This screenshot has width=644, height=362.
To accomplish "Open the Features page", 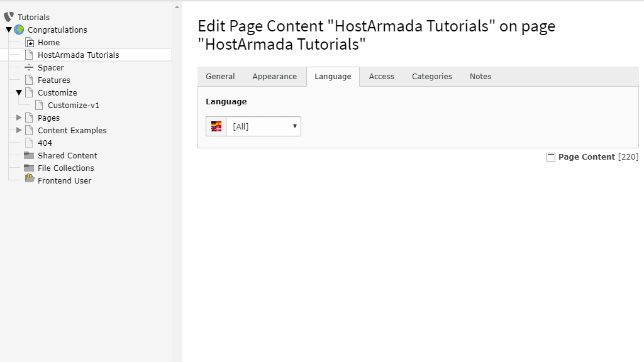I will [54, 80].
